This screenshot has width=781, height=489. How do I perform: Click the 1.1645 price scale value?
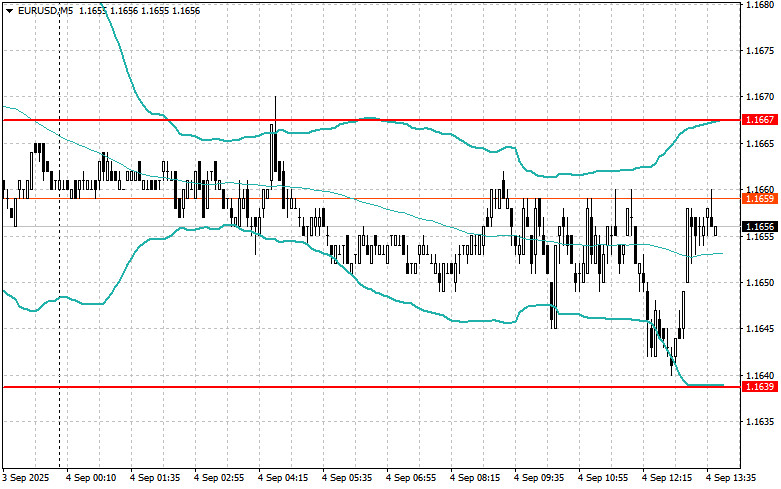(760, 329)
